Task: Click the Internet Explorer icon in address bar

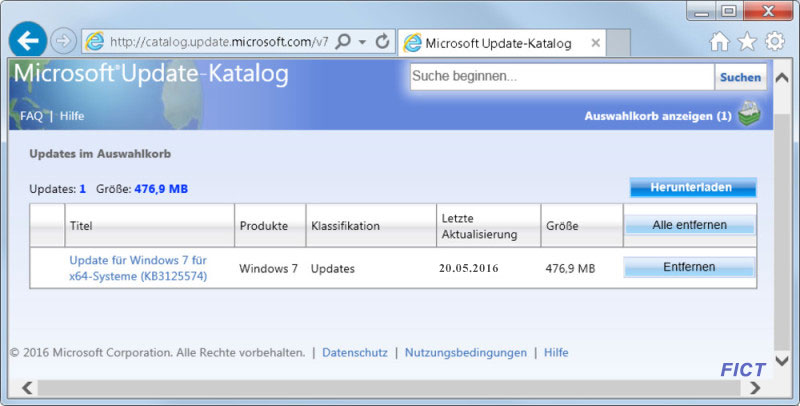Action: tap(94, 41)
